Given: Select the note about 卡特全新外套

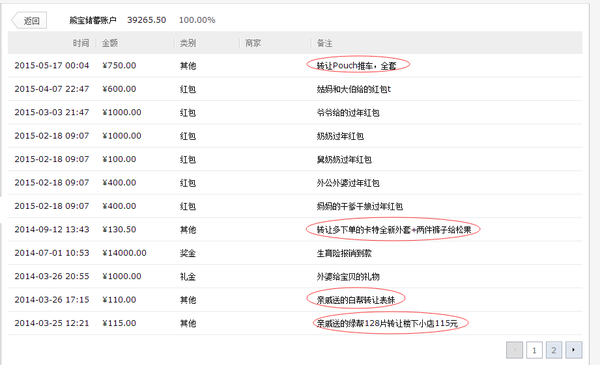Looking at the screenshot, I should (x=394, y=230).
